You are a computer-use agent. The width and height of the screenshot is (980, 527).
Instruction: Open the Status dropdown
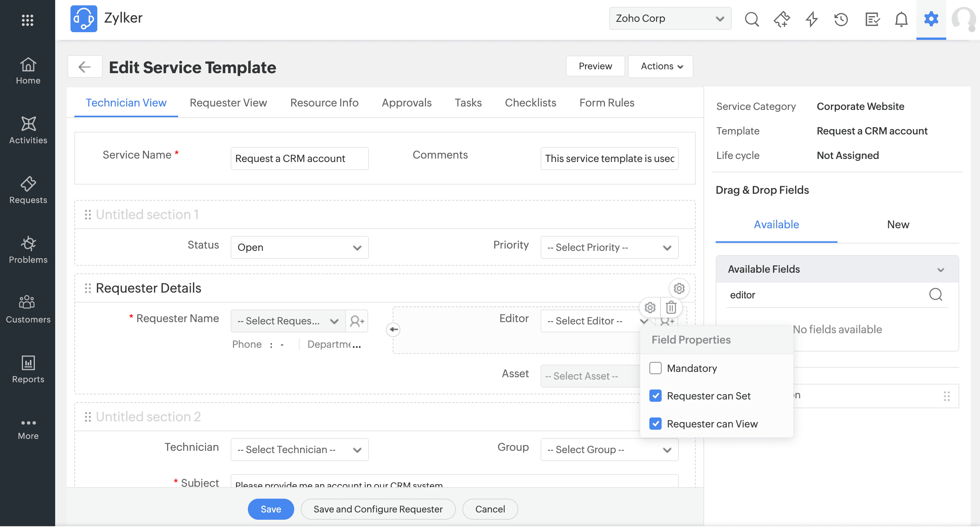click(299, 247)
